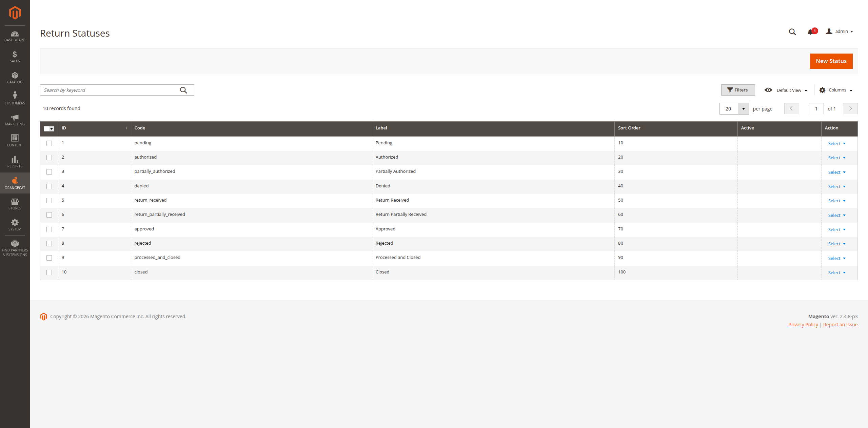Open the Privacy Policy link
The width and height of the screenshot is (868, 428).
point(803,325)
